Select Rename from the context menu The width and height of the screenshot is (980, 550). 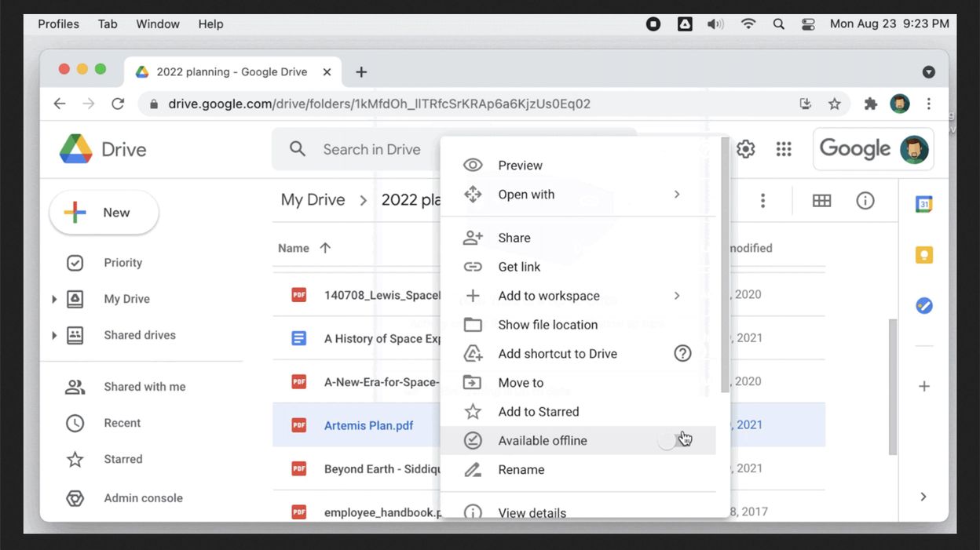pyautogui.click(x=521, y=470)
